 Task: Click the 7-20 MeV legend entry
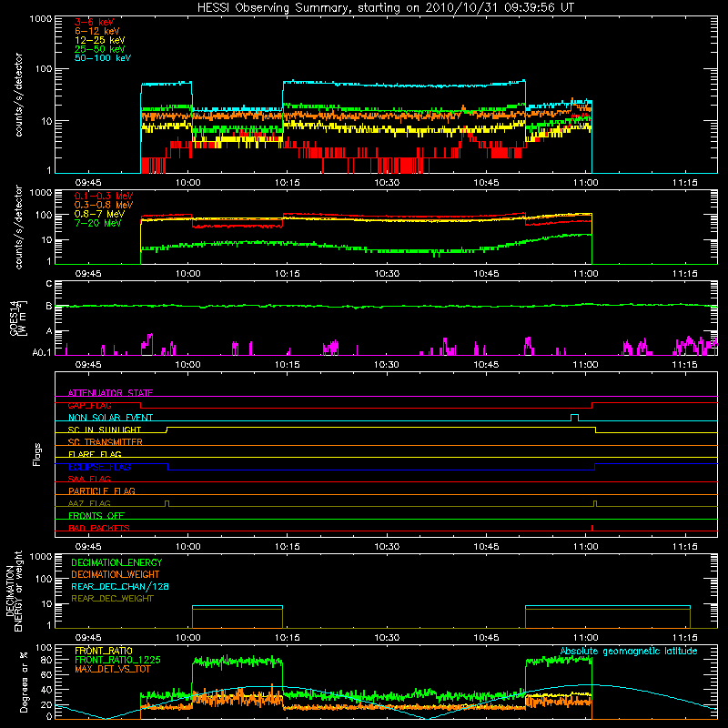(x=98, y=223)
